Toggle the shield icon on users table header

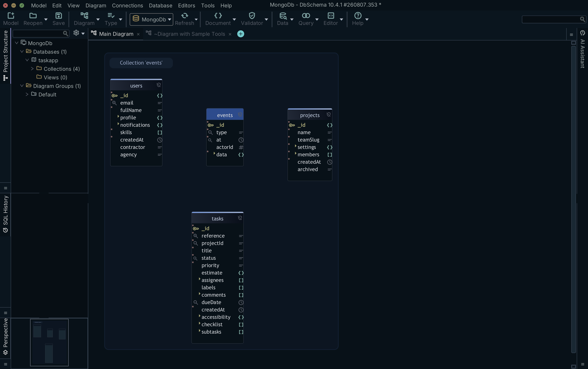pos(159,85)
